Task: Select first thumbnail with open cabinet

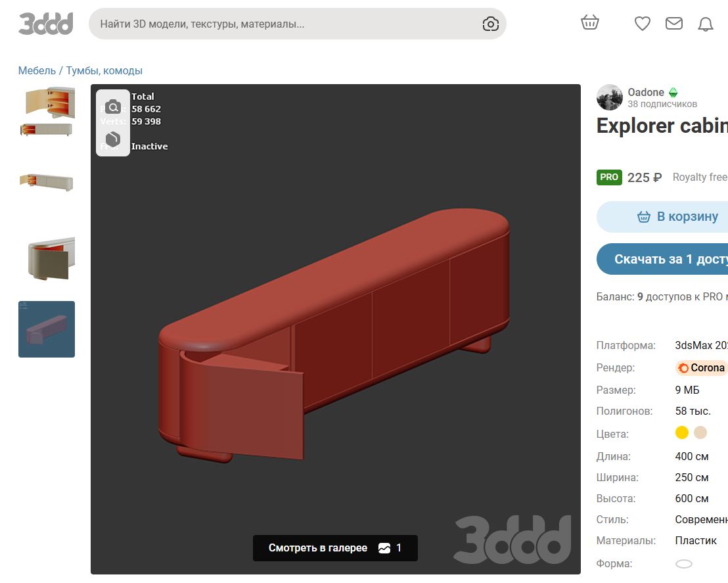Action: click(47, 112)
